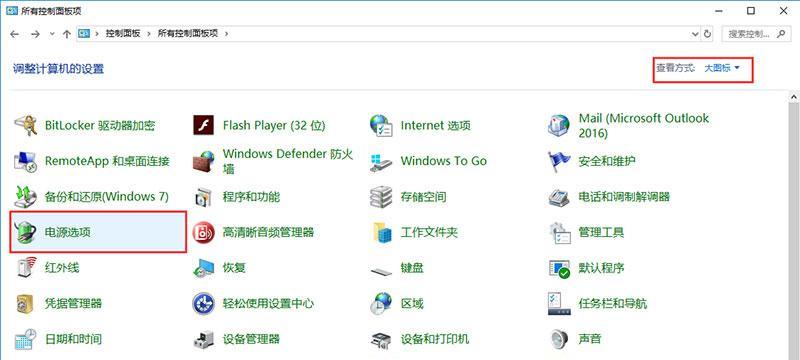Image resolution: width=800 pixels, height=360 pixels.
Task: Click the 备份和还原(Windows 7) icon
Action: pos(26,197)
